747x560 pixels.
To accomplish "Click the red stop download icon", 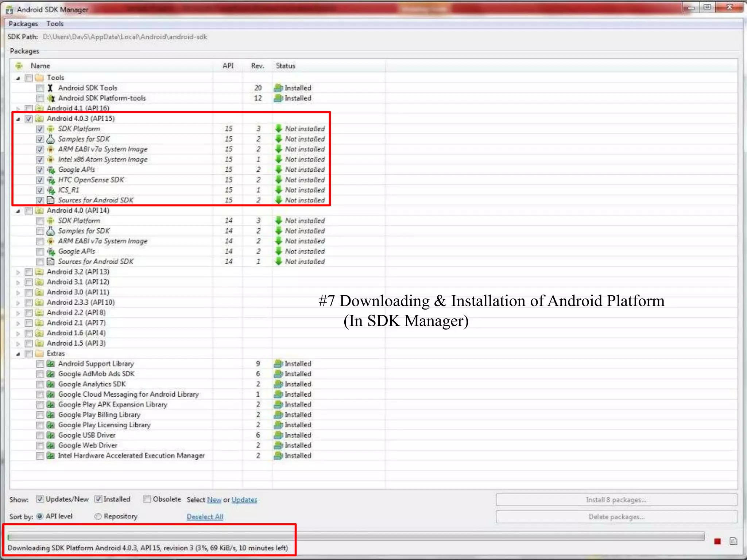I will click(x=717, y=541).
